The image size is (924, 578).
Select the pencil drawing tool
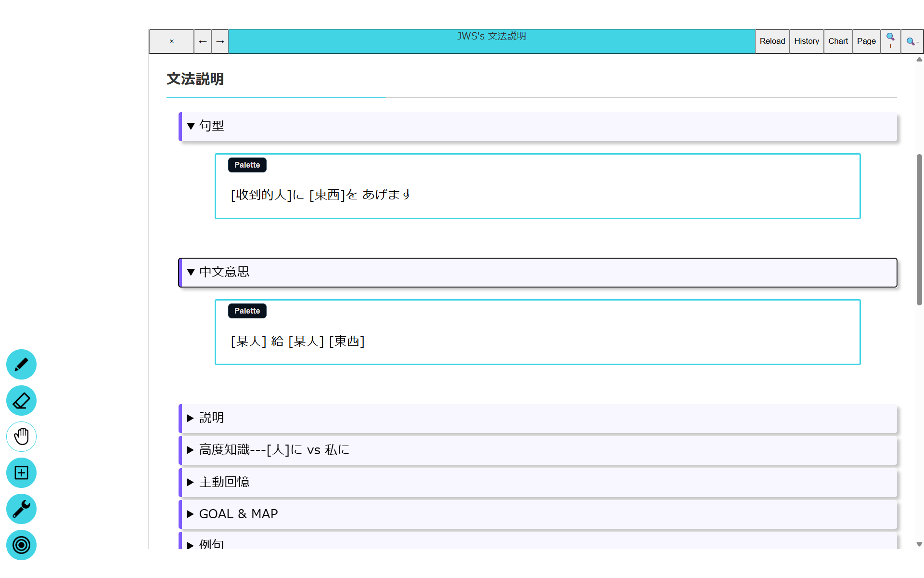(21, 365)
